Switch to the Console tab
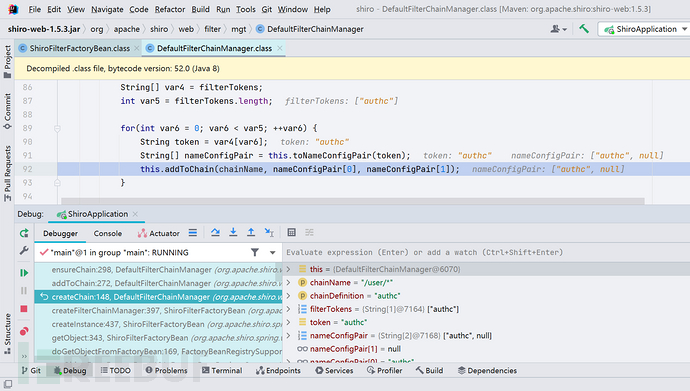The image size is (690, 391). pyautogui.click(x=107, y=234)
